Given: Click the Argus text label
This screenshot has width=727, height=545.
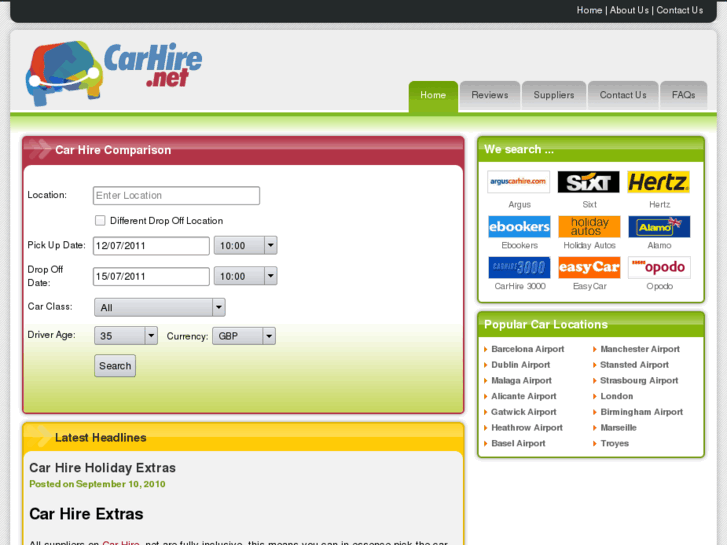Looking at the screenshot, I should 519,205.
